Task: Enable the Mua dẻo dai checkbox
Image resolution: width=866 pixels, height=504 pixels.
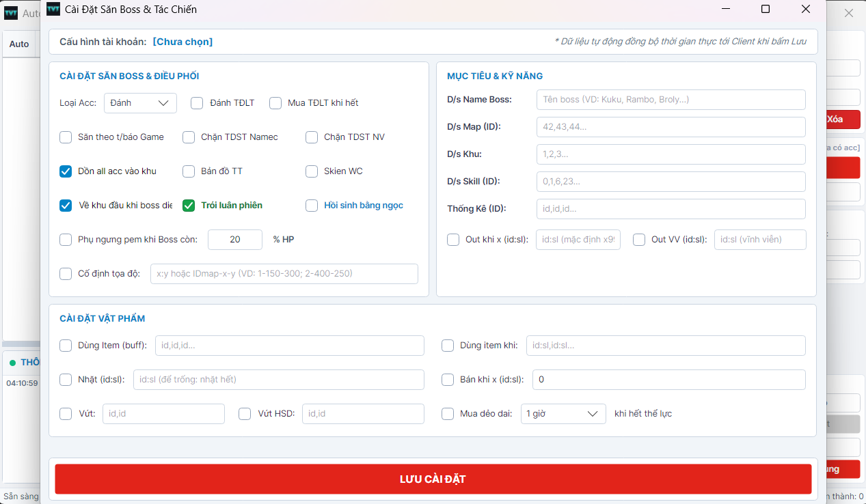Action: [x=448, y=414]
